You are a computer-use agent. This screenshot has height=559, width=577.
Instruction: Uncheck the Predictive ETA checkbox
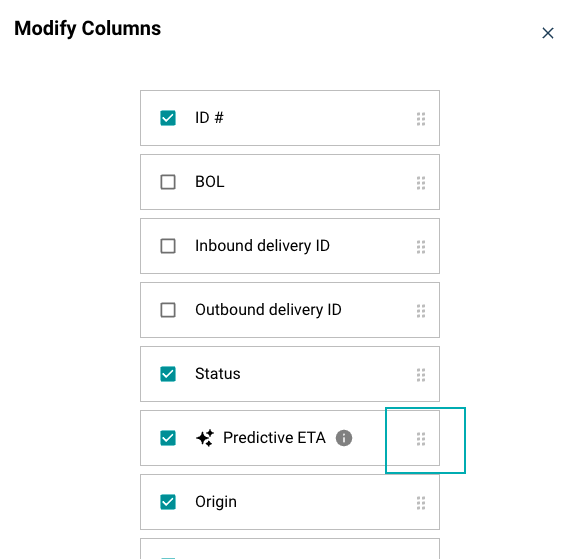(168, 438)
